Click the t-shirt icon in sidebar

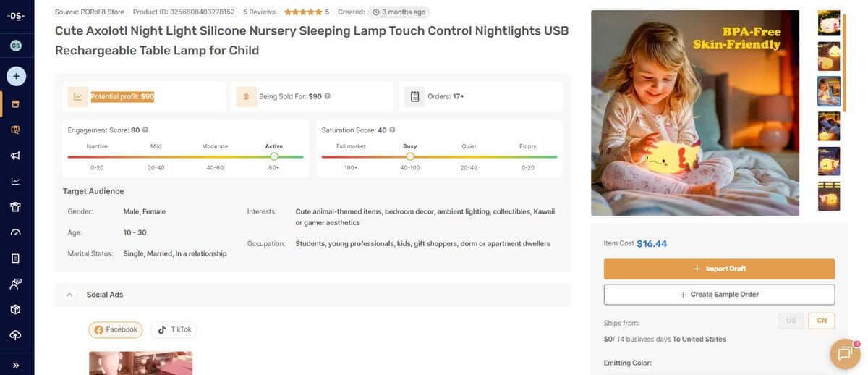[16, 207]
